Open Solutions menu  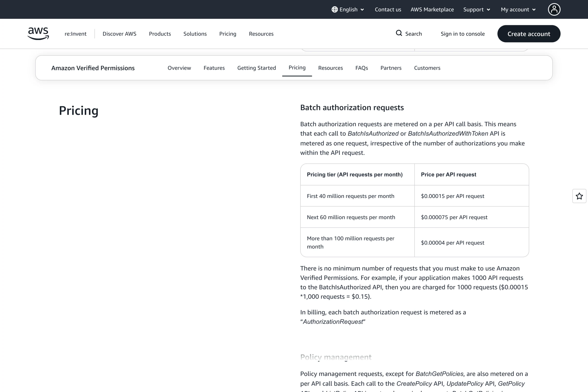195,34
